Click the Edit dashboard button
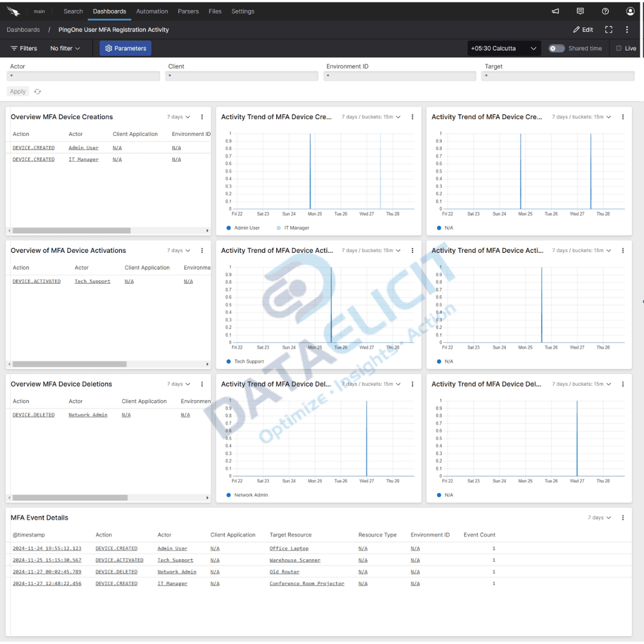Screen dimensions: 644x644 pos(583,29)
